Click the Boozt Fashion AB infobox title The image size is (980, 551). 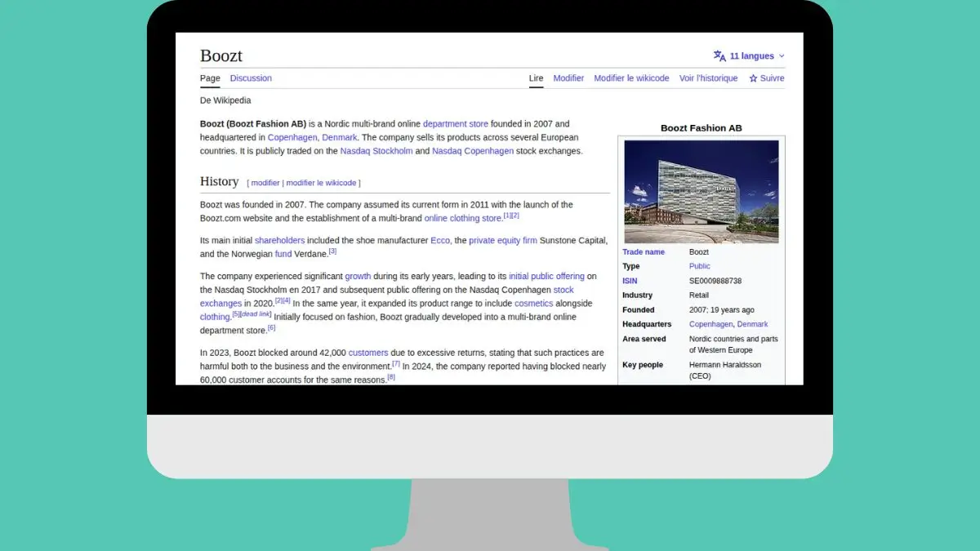[702, 128]
